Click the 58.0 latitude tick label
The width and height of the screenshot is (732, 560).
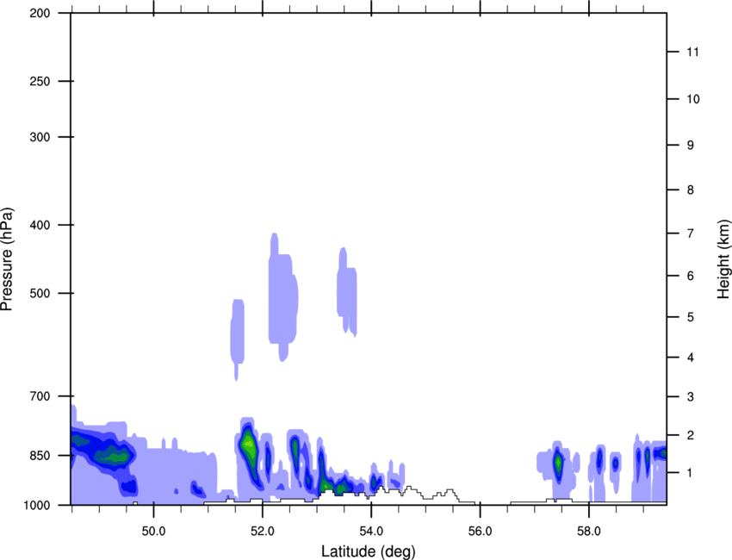pyautogui.click(x=589, y=532)
